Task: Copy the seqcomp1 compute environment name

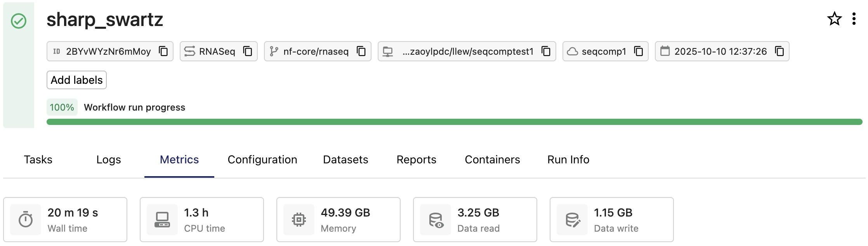Action: (639, 51)
